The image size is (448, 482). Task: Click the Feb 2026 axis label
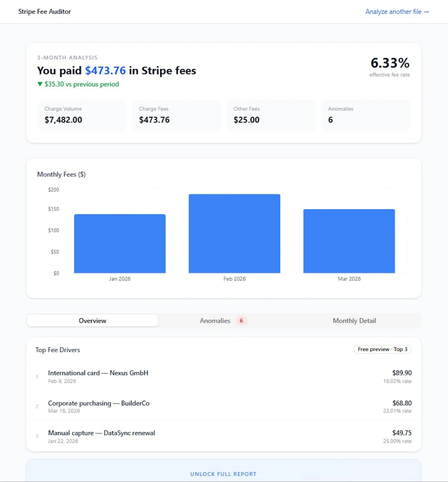coord(234,279)
